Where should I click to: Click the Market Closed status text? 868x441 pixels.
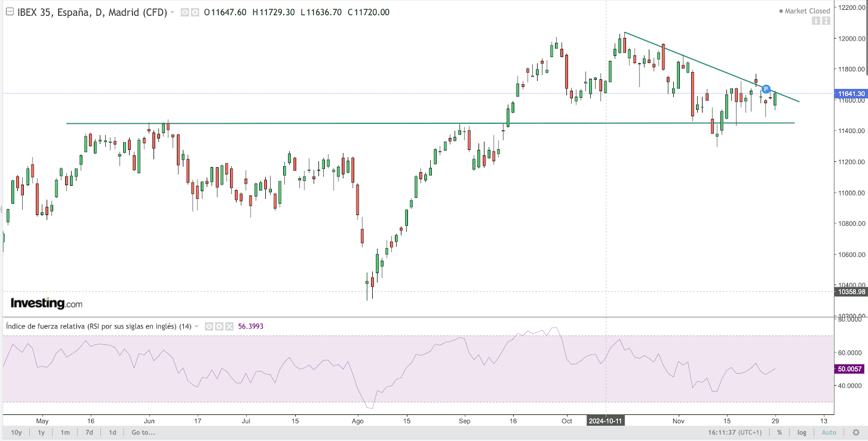pos(807,11)
